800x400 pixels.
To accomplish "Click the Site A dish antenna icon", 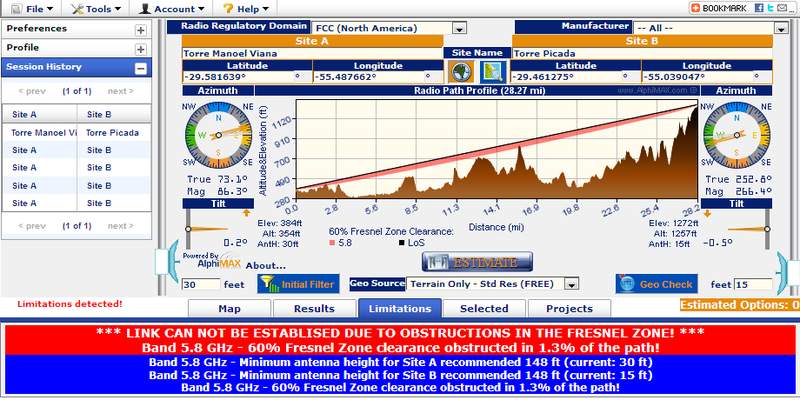I will point(167,260).
